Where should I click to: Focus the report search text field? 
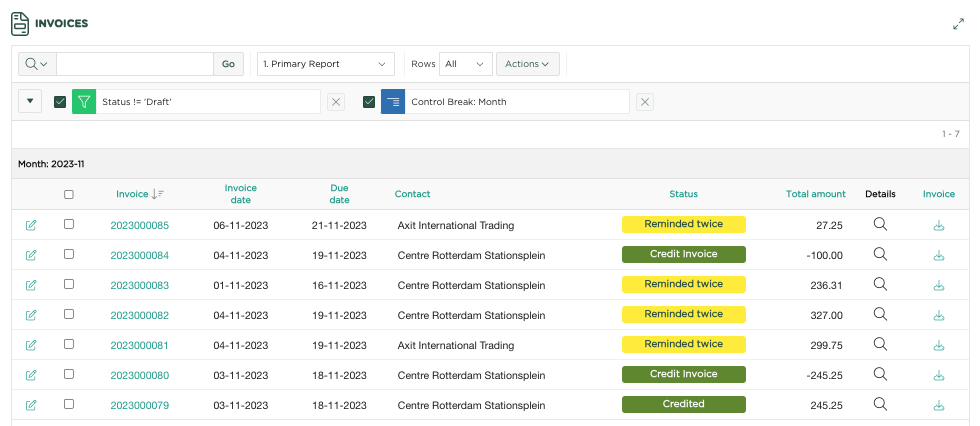click(x=135, y=64)
